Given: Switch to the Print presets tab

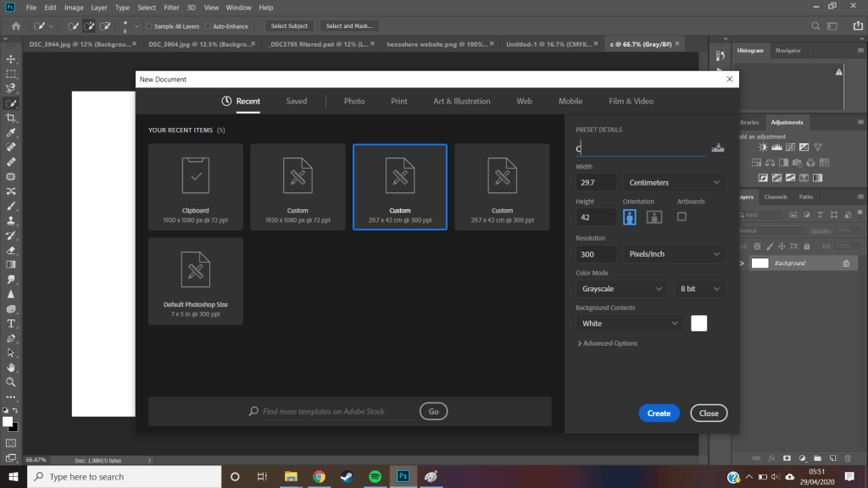Looking at the screenshot, I should click(398, 101).
